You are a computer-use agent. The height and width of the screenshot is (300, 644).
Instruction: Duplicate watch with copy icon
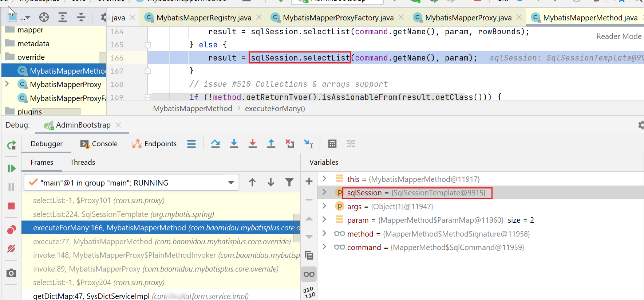pos(309,255)
